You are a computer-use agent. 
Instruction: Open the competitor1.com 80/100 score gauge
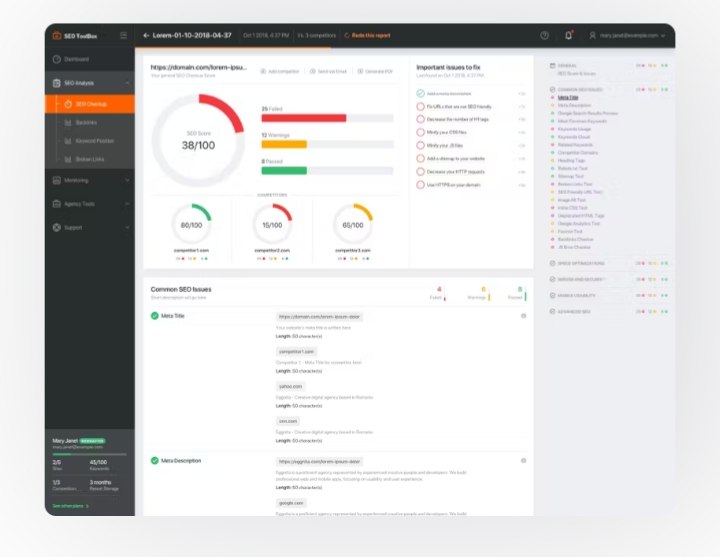pos(191,225)
